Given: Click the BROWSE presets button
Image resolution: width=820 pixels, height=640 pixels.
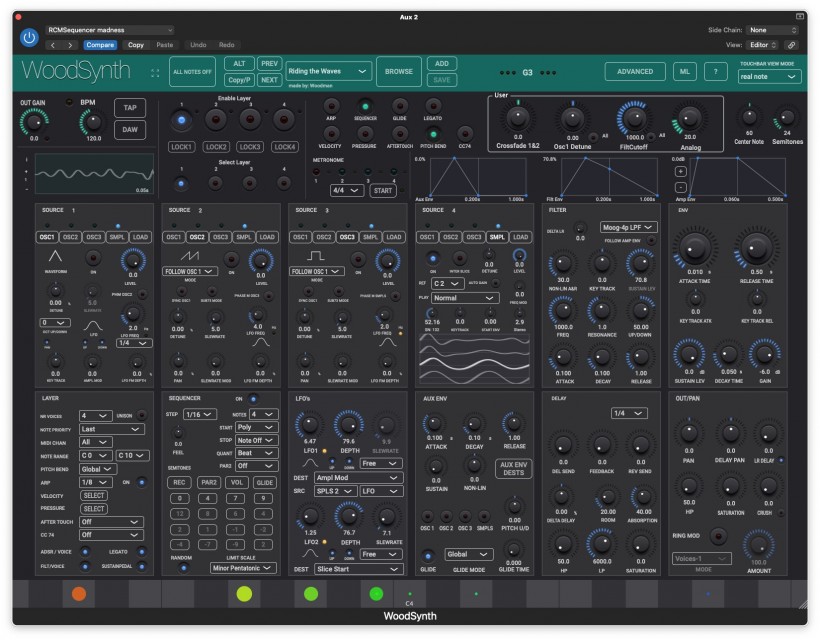Looking at the screenshot, I should (x=400, y=71).
